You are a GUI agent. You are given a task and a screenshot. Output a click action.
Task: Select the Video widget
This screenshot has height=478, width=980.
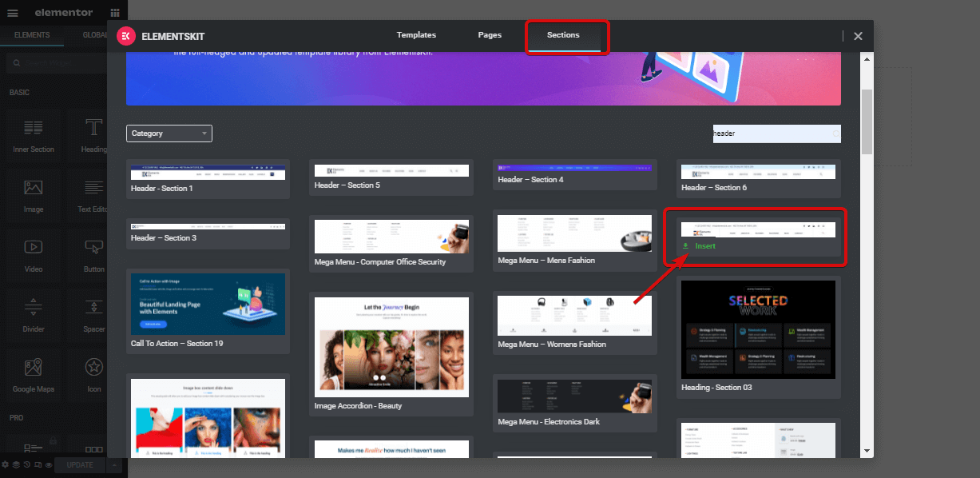point(34,255)
